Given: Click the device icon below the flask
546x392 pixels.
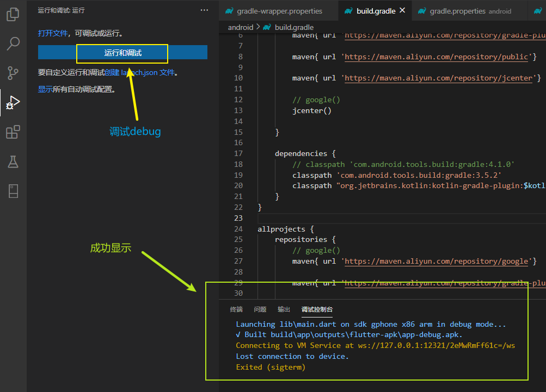Looking at the screenshot, I should pos(13,190).
